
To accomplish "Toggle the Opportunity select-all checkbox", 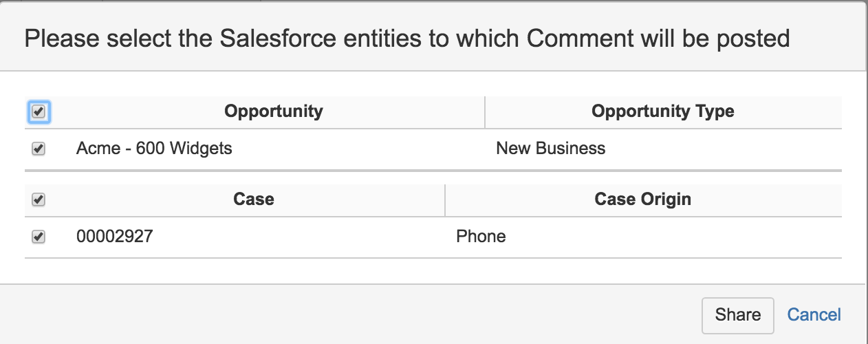I will tap(39, 111).
